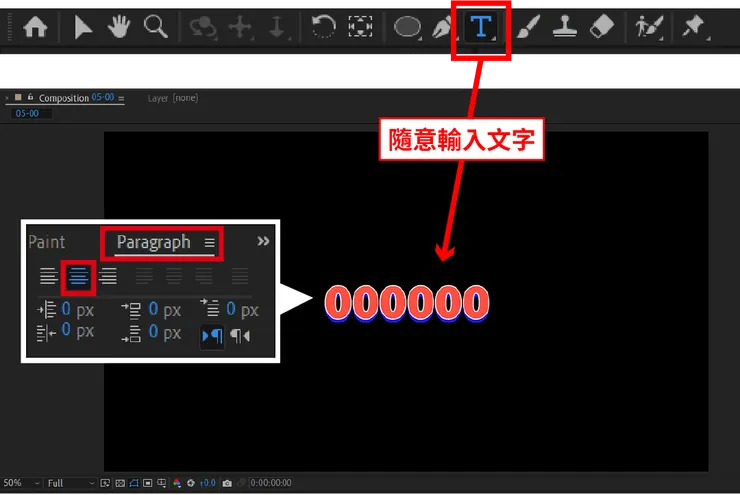Set paragraph to left align
Viewport: 740px width, 495px height.
click(49, 276)
